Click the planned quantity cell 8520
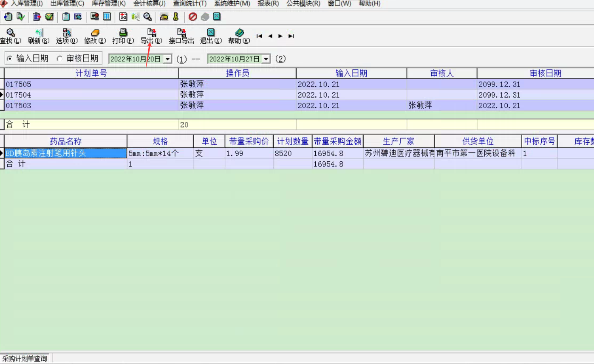Viewport: 594px width, 364px height. pos(293,153)
